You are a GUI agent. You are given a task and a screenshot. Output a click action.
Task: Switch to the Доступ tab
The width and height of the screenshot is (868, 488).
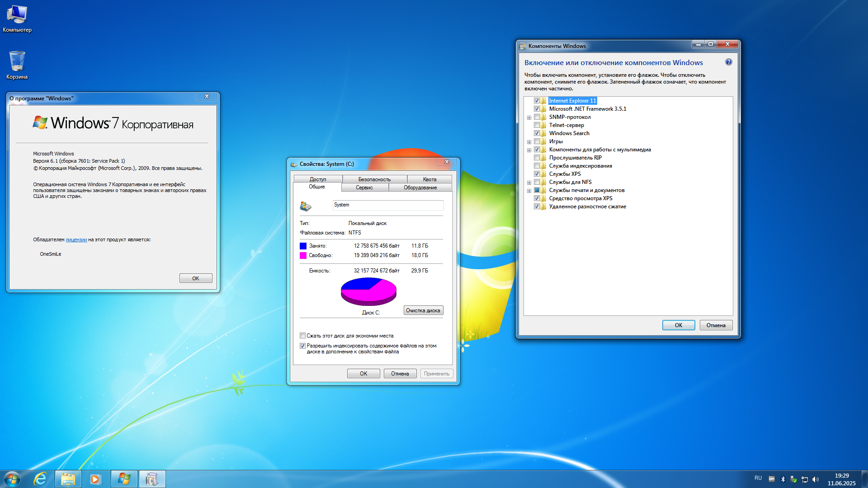[318, 179]
